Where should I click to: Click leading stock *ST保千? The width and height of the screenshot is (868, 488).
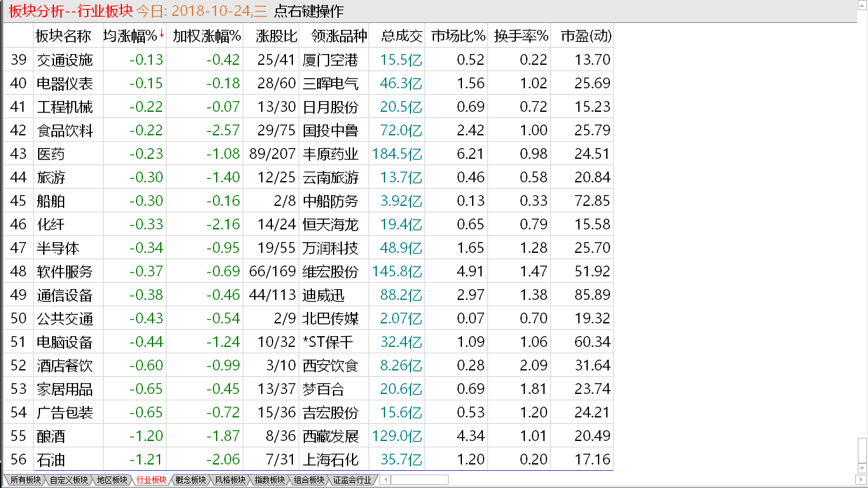328,342
